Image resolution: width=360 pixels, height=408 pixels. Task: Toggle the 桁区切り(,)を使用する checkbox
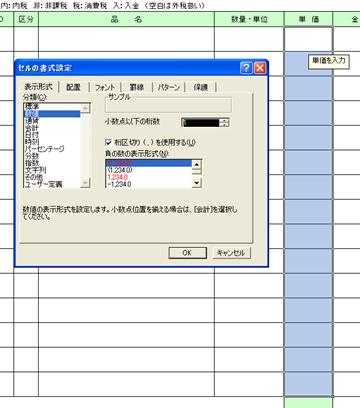click(108, 143)
